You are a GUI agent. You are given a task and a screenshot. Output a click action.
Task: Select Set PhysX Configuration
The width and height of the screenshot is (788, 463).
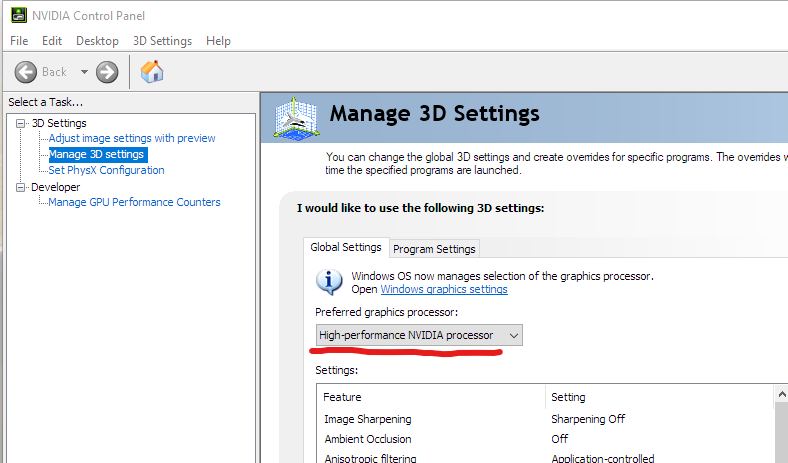pyautogui.click(x=106, y=170)
